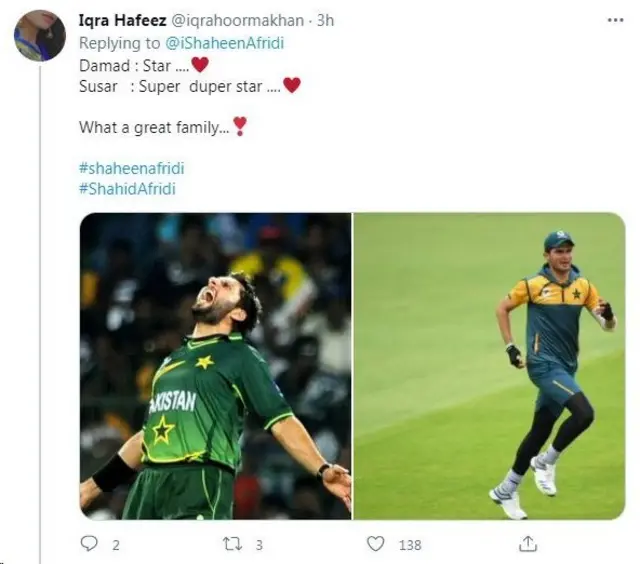
Task: Click the 3h timestamp link
Action: 325,19
